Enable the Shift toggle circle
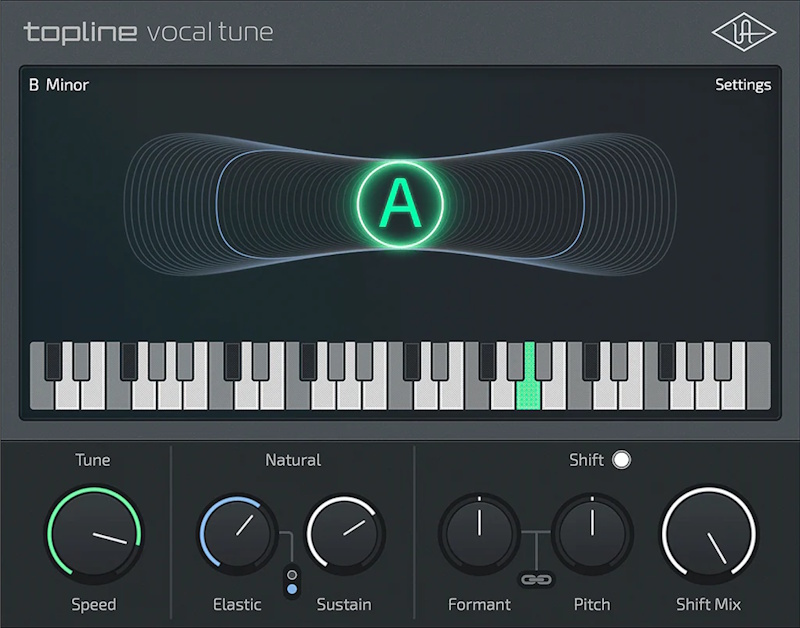This screenshot has height=628, width=800. tap(621, 460)
